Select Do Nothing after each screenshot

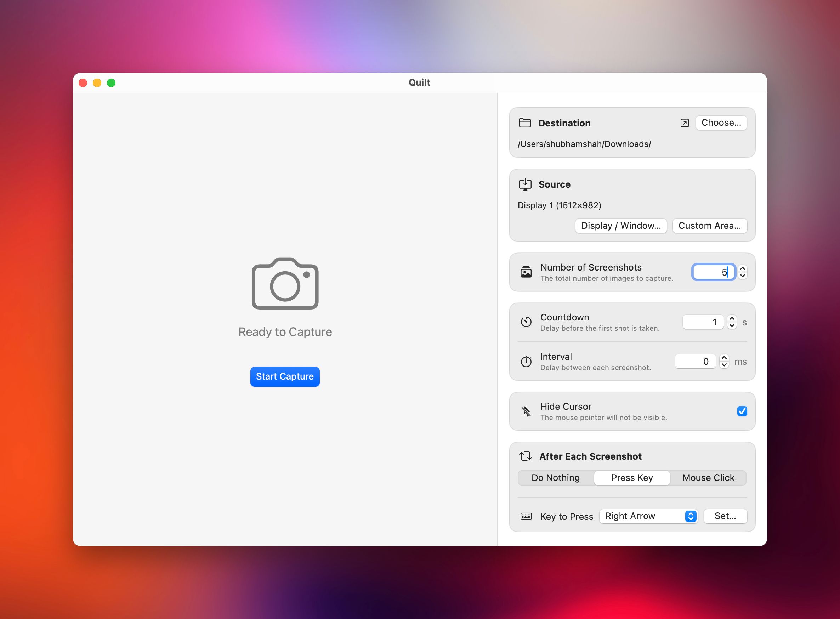point(555,478)
